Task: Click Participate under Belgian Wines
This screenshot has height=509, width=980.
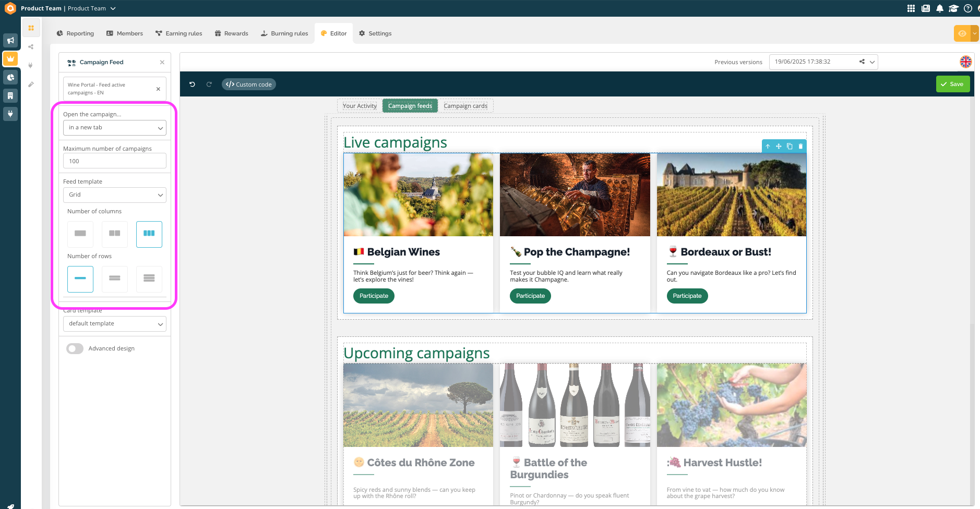Action: pos(374,296)
